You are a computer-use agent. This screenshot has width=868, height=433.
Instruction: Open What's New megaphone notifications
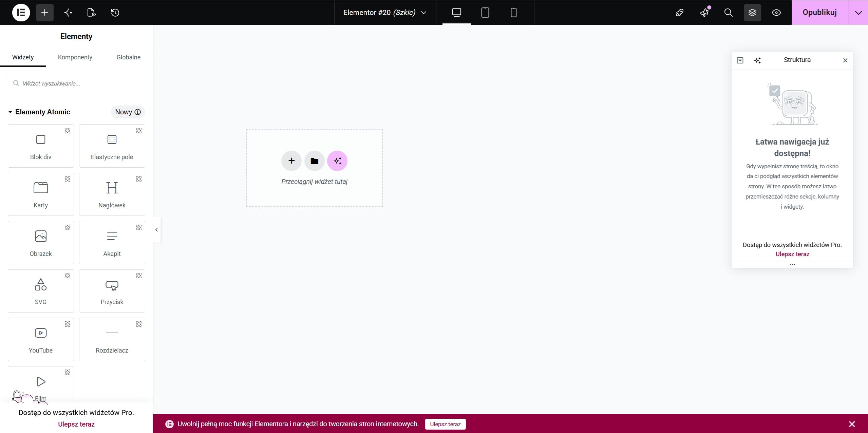704,13
